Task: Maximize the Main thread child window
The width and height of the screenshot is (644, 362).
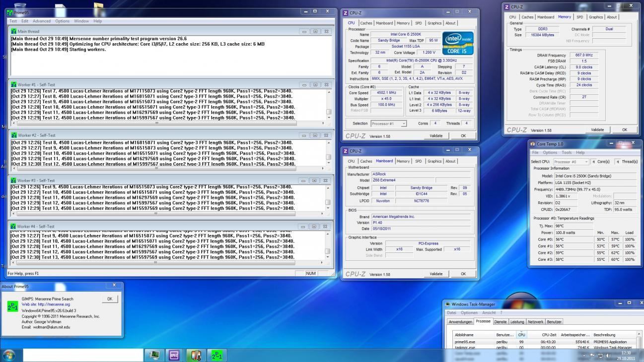Action: pyautogui.click(x=315, y=31)
